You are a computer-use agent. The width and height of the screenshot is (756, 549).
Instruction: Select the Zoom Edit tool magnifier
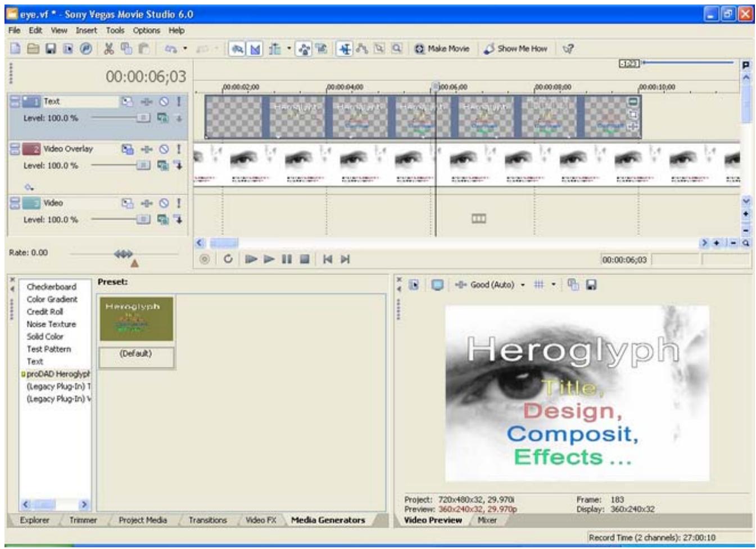coord(397,49)
